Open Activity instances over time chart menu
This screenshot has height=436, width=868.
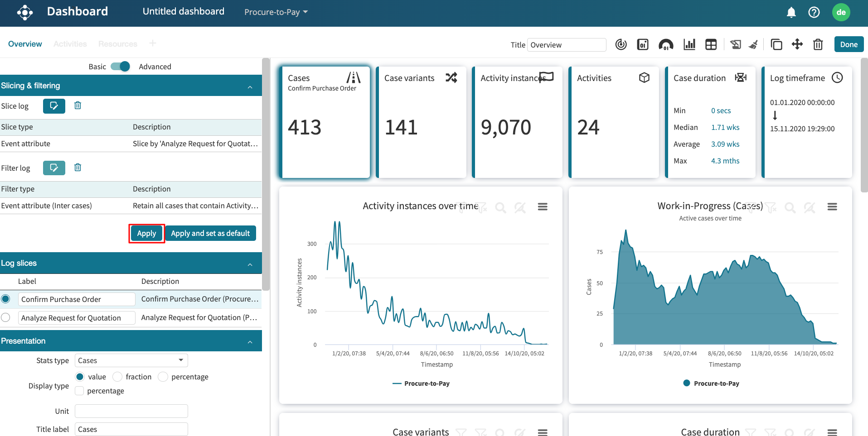(543, 207)
